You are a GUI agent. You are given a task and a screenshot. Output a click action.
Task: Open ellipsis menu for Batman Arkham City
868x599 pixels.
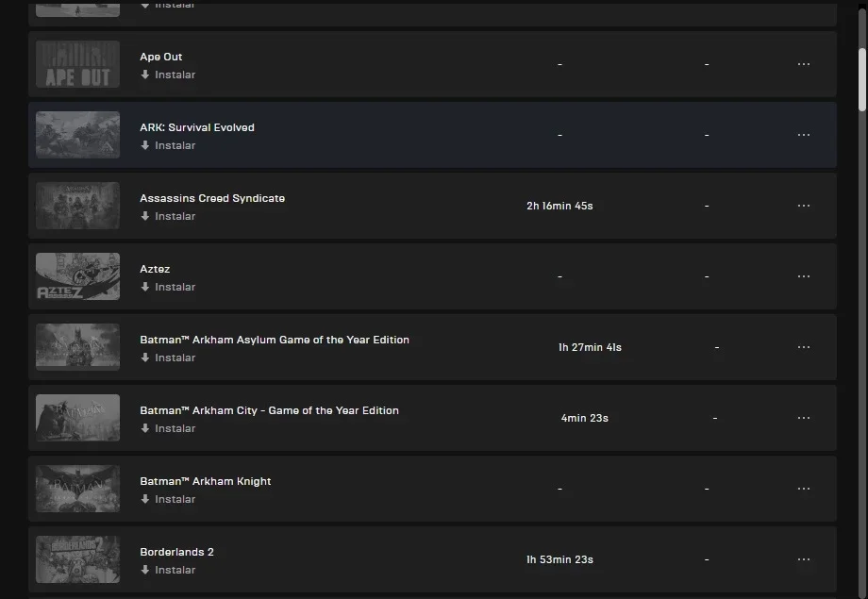pos(803,418)
